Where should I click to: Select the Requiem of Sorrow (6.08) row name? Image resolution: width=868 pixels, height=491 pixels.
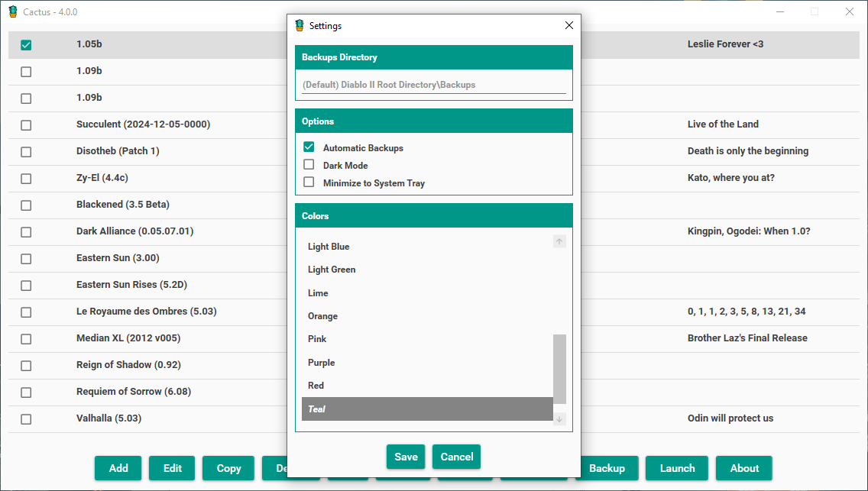[x=134, y=392]
